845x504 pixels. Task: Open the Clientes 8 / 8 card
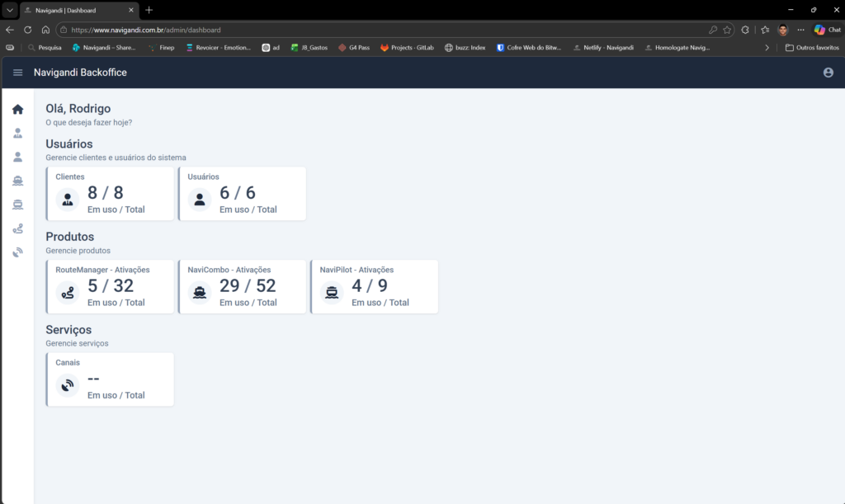click(x=111, y=194)
